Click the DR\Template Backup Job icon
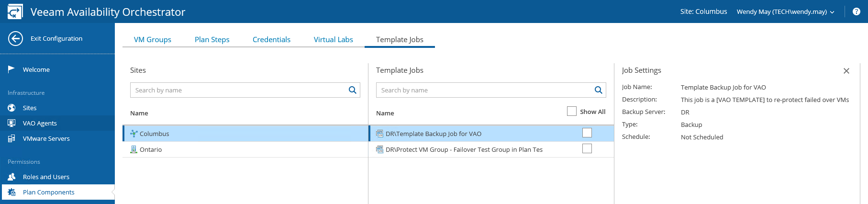 point(380,134)
